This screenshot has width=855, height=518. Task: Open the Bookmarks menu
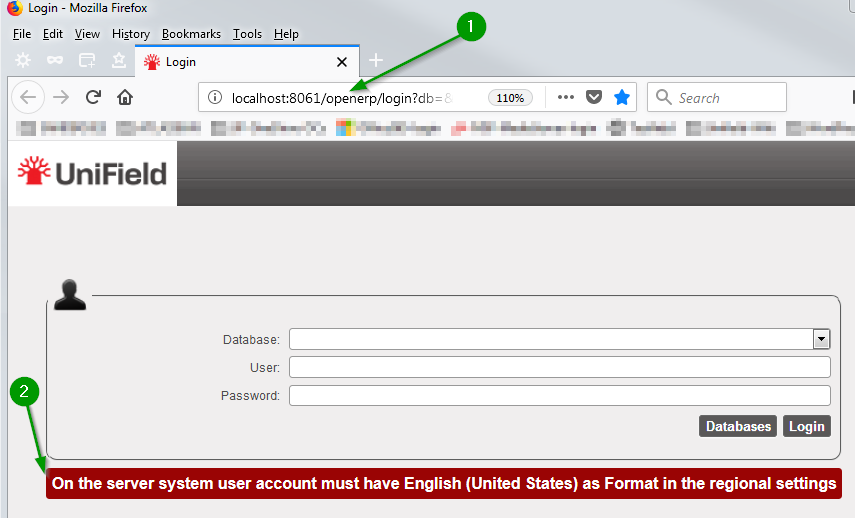(191, 34)
